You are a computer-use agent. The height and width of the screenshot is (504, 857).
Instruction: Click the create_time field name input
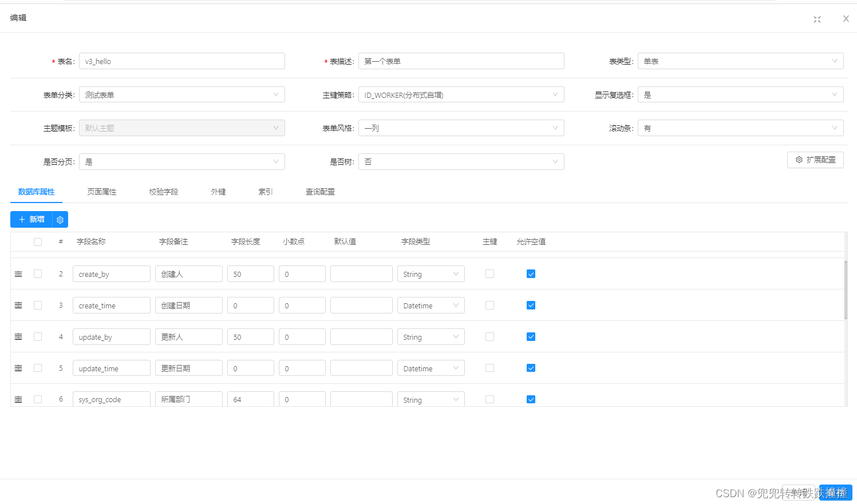coord(112,305)
